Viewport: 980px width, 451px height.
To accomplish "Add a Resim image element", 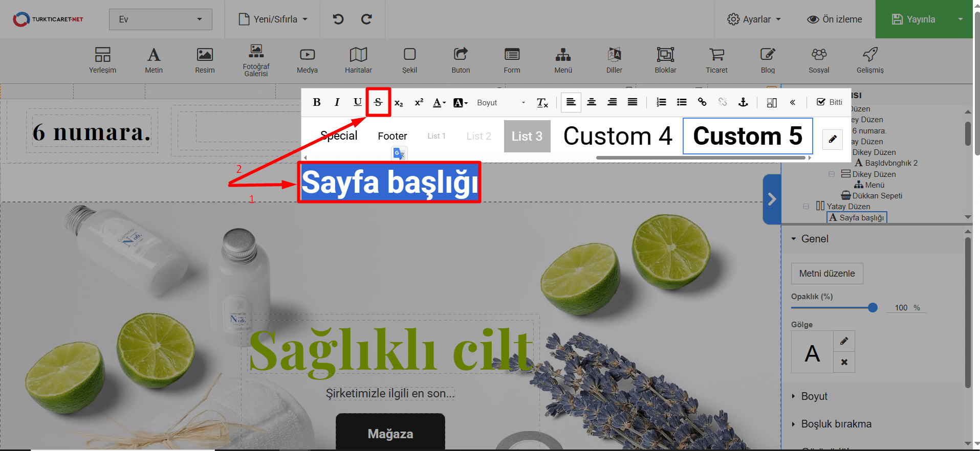I will click(x=205, y=60).
